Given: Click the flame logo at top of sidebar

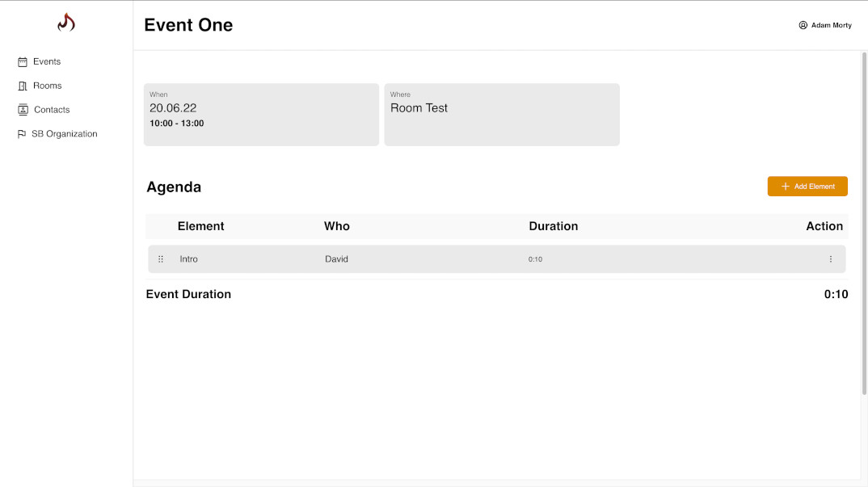Looking at the screenshot, I should click(65, 23).
